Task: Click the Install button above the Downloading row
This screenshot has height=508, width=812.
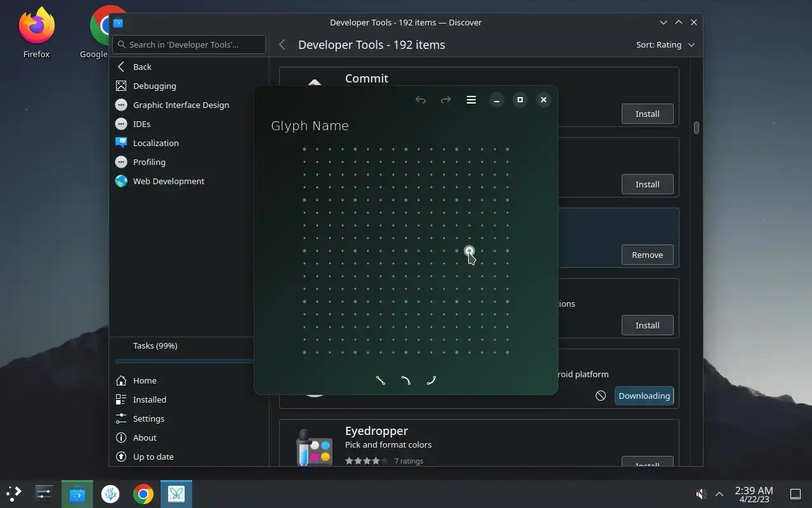Action: (647, 325)
